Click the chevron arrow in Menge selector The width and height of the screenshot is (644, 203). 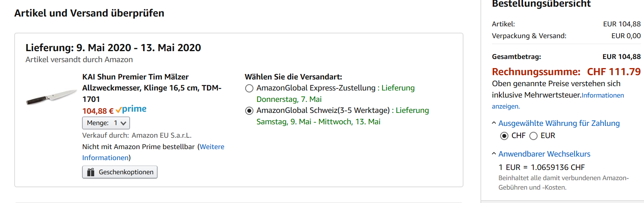[x=123, y=124]
